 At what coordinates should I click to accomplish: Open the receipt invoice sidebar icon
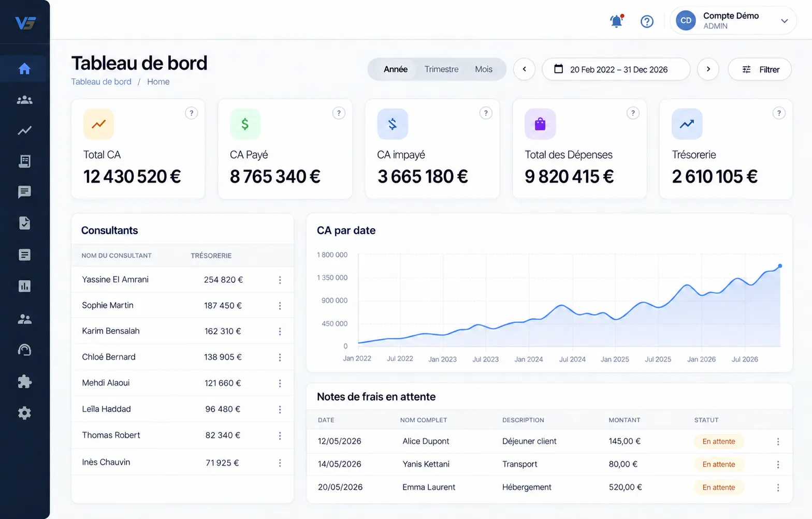(x=24, y=161)
